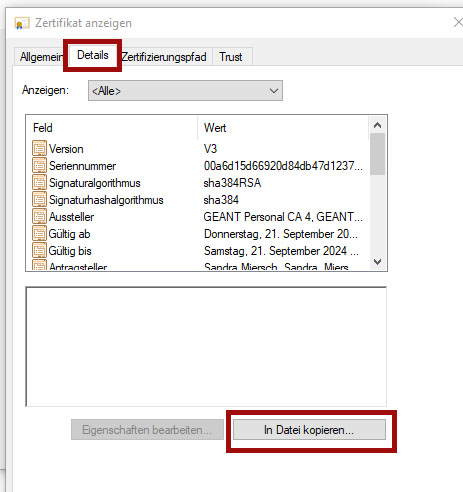Select the Seriennummer row icon
Viewport: 463px width, 492px height.
pyautogui.click(x=39, y=165)
